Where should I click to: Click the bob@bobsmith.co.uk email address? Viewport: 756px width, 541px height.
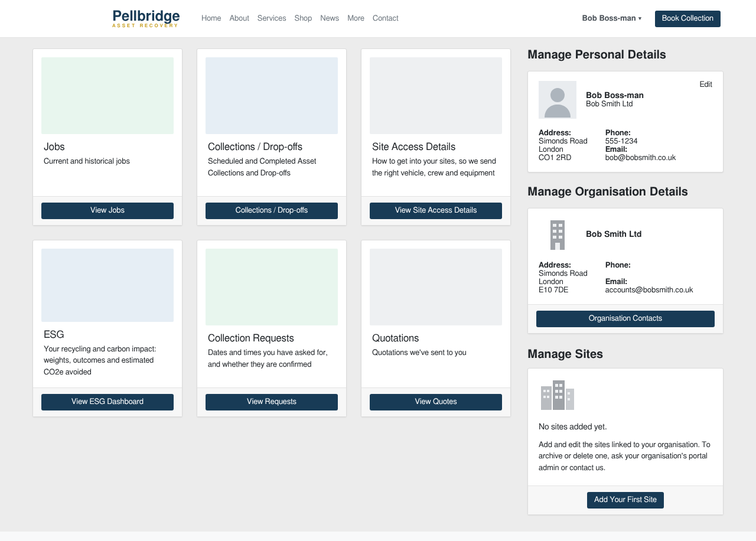click(640, 158)
